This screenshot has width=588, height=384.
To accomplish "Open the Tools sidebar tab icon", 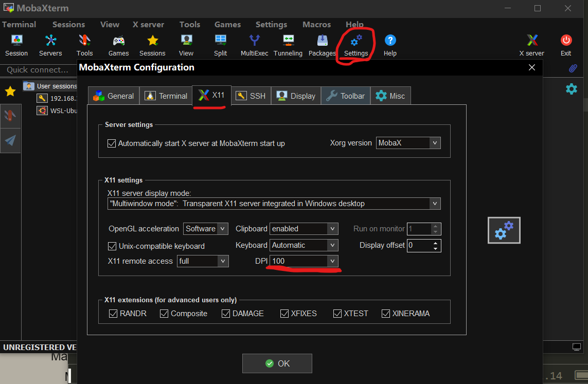I will 10,115.
